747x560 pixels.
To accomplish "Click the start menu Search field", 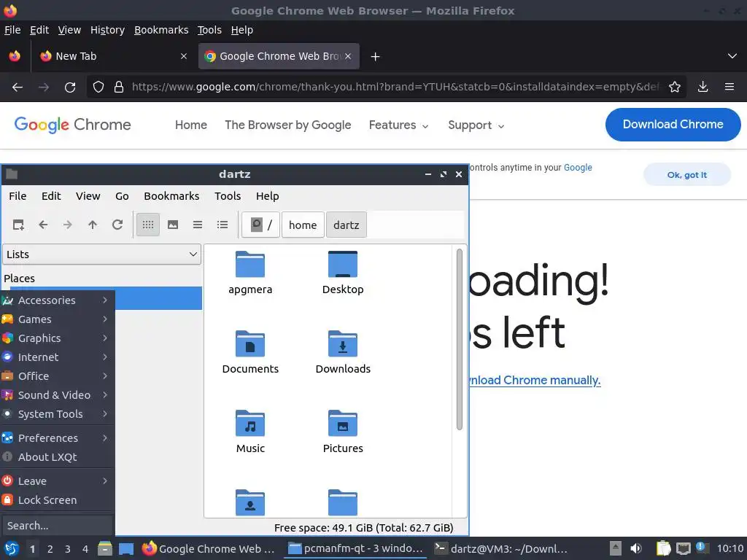I will (x=57, y=526).
